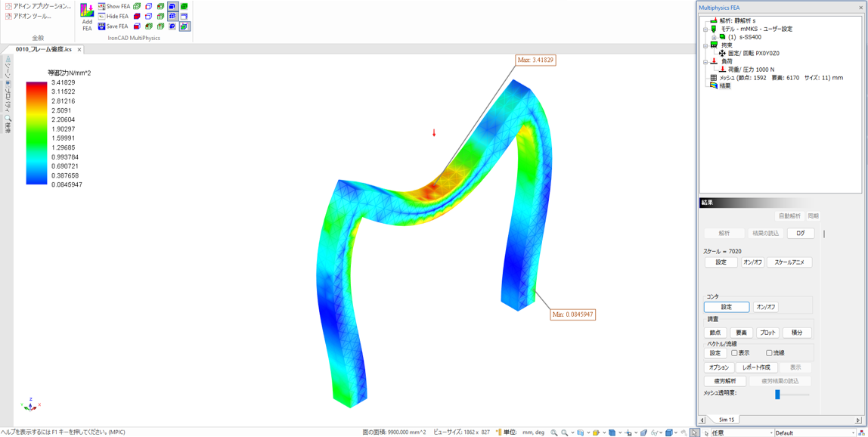
Task: Collapse the 拘束 constraints tree node
Action: click(x=705, y=45)
